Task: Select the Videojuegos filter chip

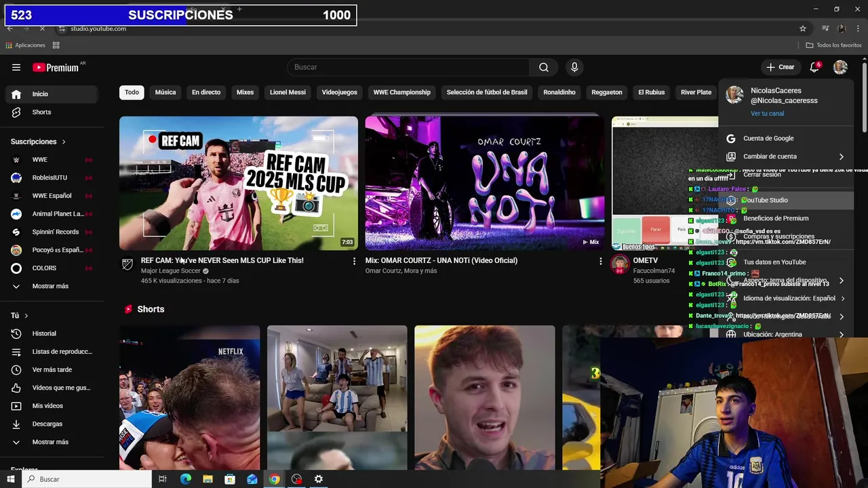Action: pyautogui.click(x=339, y=92)
